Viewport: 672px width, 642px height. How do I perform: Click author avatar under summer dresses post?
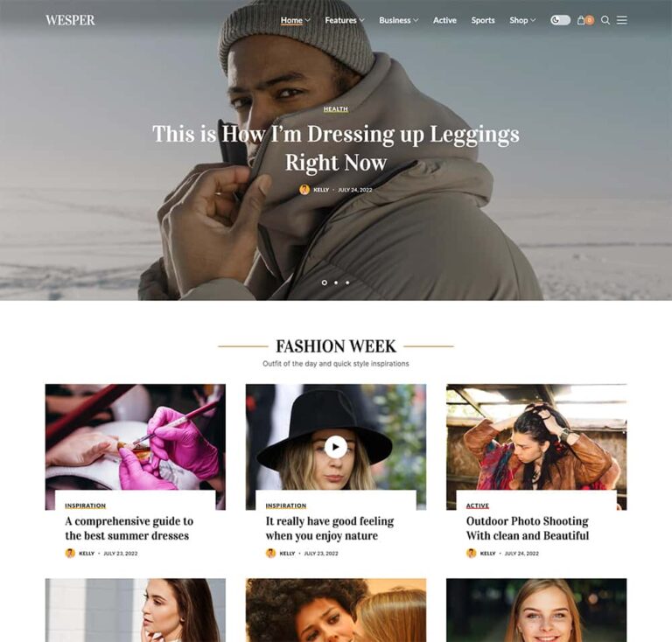point(70,554)
